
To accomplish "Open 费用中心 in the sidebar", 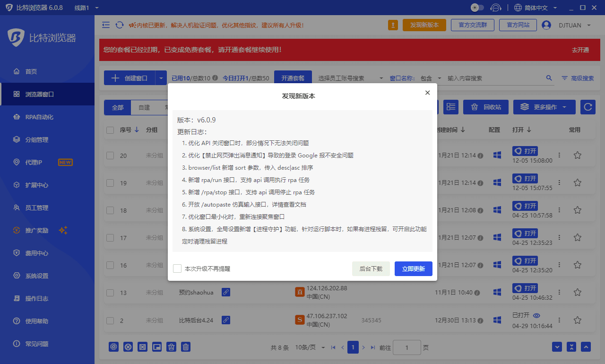I will (x=47, y=253).
